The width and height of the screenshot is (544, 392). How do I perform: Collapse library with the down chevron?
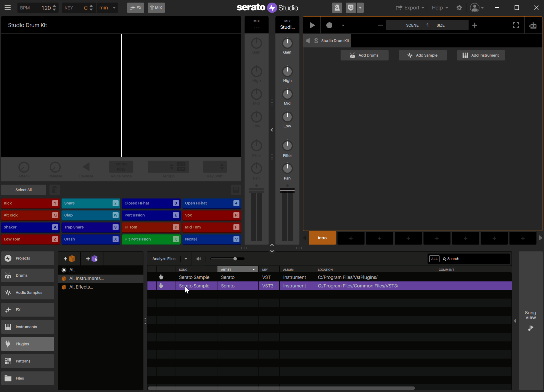tap(272, 251)
